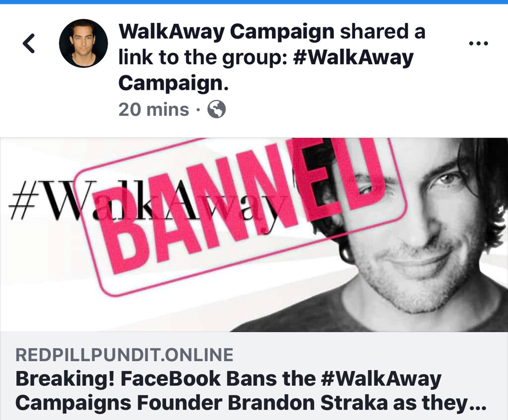Click the 'shared a' text in post header

pyautogui.click(x=382, y=31)
